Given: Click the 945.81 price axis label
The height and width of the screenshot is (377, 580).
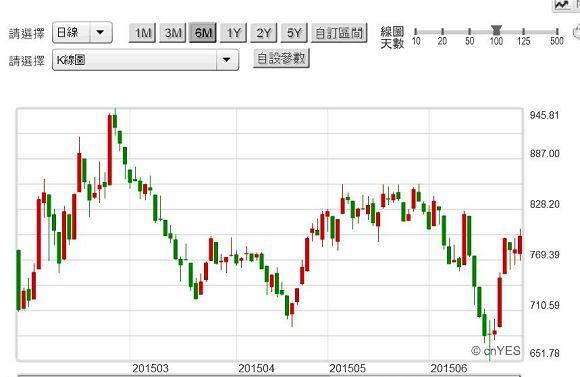Looking at the screenshot, I should (544, 115).
